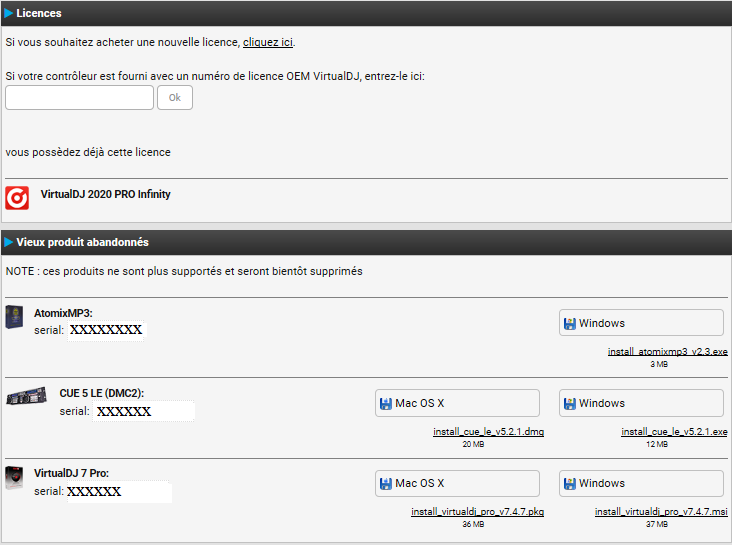Collapse the Vieux produit abandonnés section arrow
The image size is (732, 545).
pyautogui.click(x=9, y=243)
